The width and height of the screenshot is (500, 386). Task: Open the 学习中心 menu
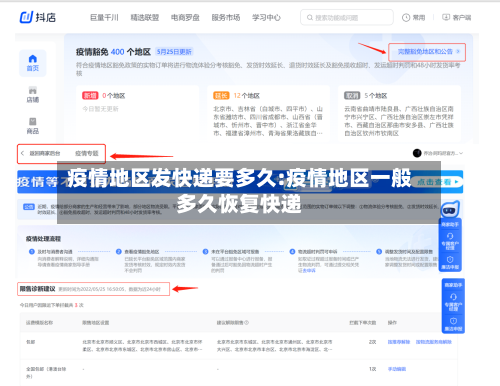click(x=266, y=18)
